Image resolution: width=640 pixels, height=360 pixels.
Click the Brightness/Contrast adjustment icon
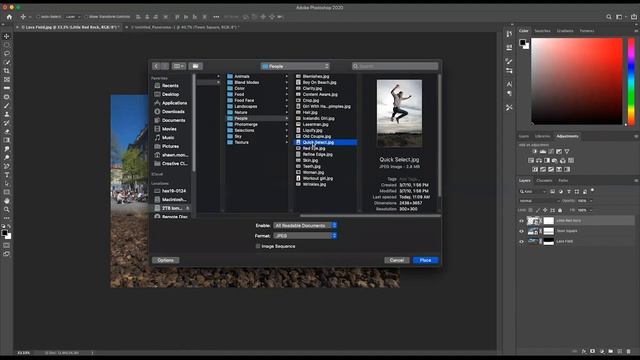pyautogui.click(x=535, y=151)
